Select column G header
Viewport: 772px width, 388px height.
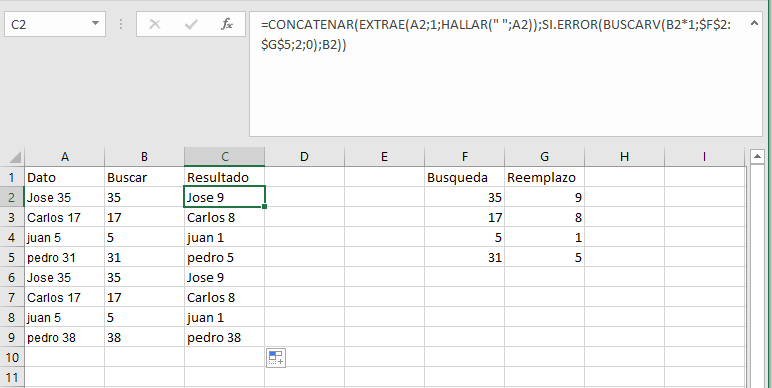545,157
